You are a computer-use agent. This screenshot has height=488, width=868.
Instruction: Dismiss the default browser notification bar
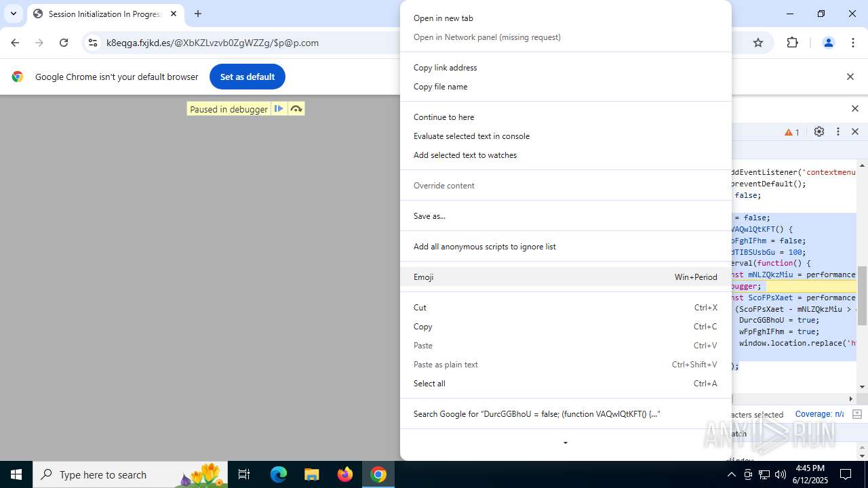850,77
